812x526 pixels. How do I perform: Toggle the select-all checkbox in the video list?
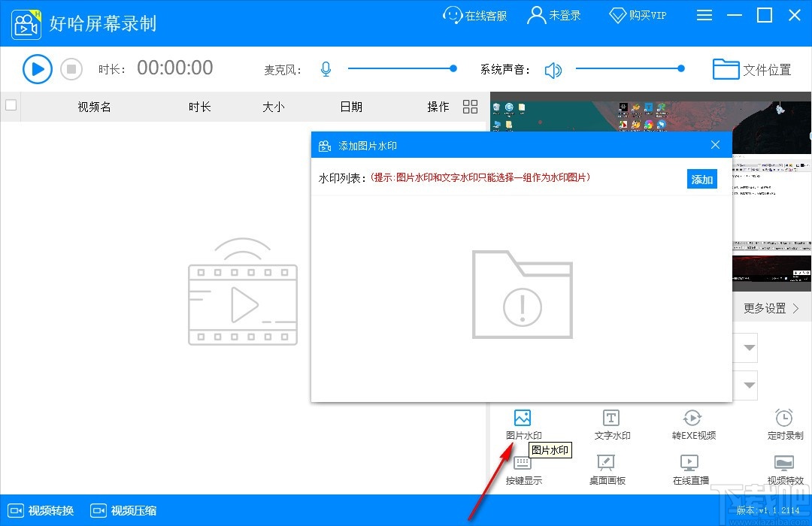click(x=11, y=107)
